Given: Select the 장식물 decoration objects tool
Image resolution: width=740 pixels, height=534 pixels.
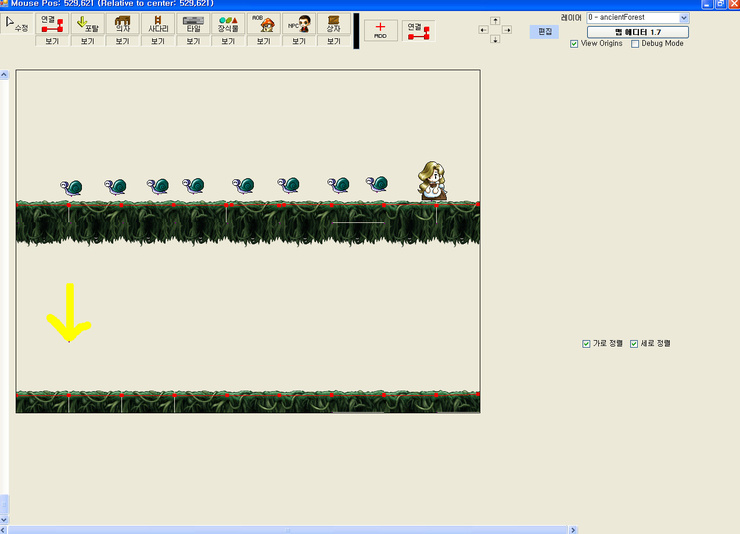Looking at the screenshot, I should (x=228, y=24).
